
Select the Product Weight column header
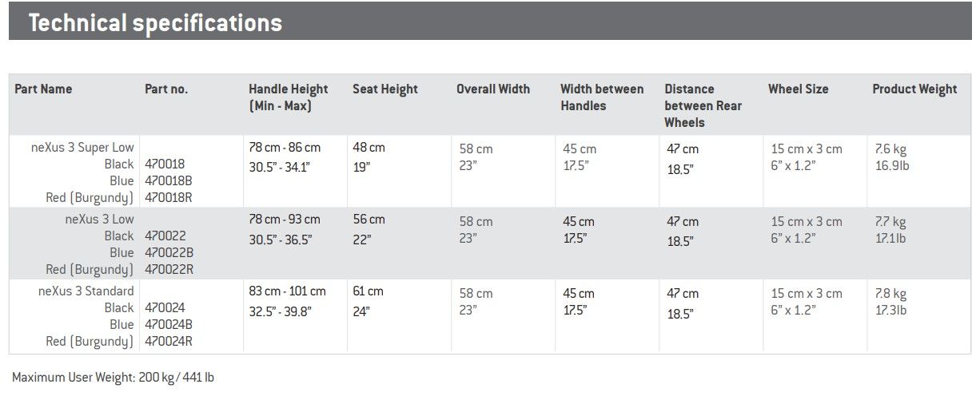pos(914,89)
